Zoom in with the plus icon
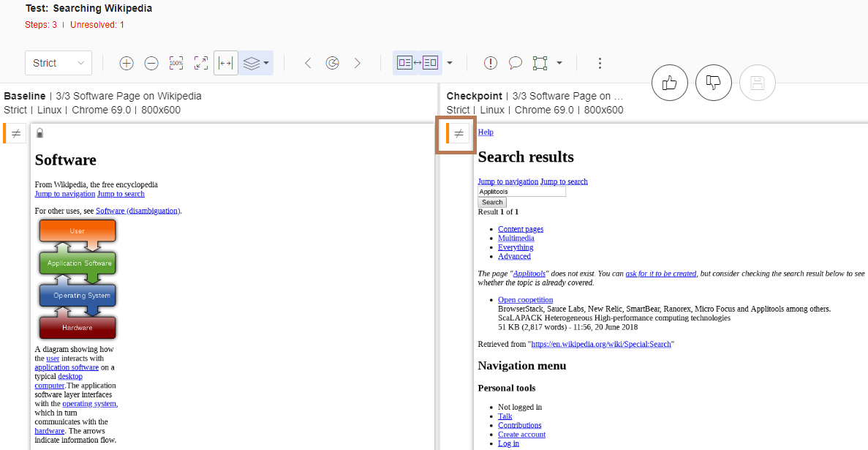Image resolution: width=868 pixels, height=450 pixels. coord(127,63)
